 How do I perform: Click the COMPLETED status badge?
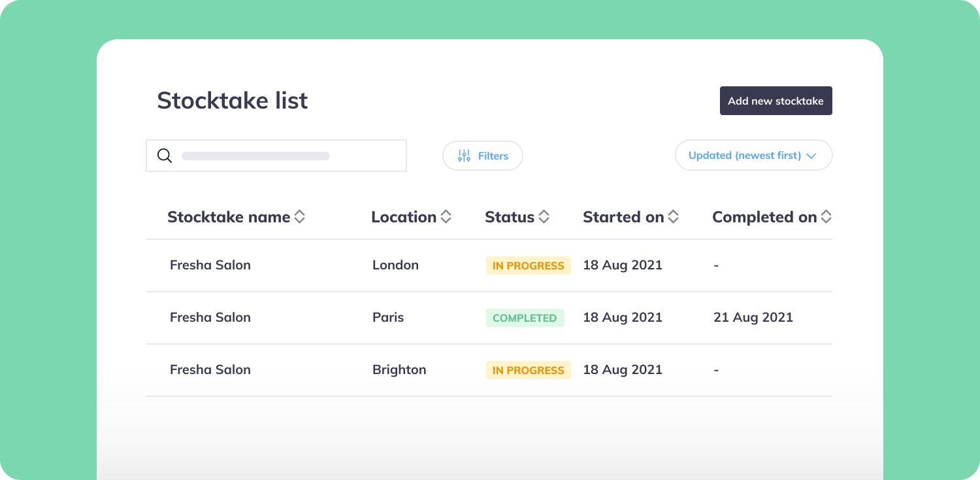click(x=525, y=318)
